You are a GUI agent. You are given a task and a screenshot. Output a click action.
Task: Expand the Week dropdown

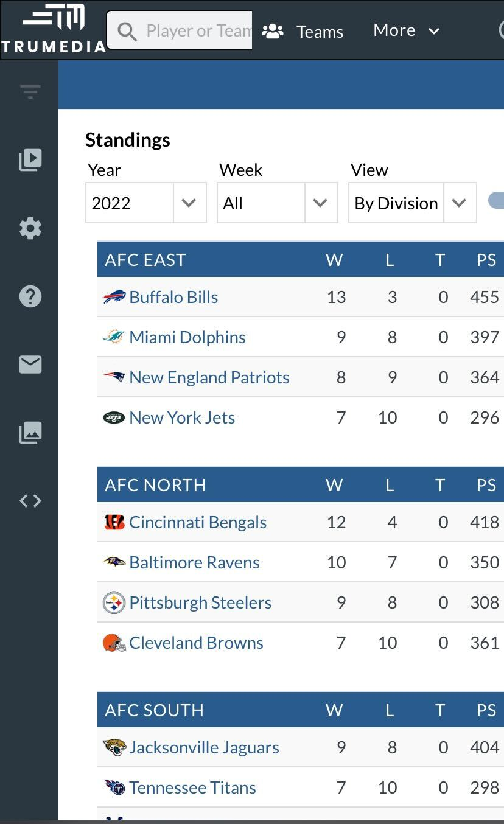277,203
